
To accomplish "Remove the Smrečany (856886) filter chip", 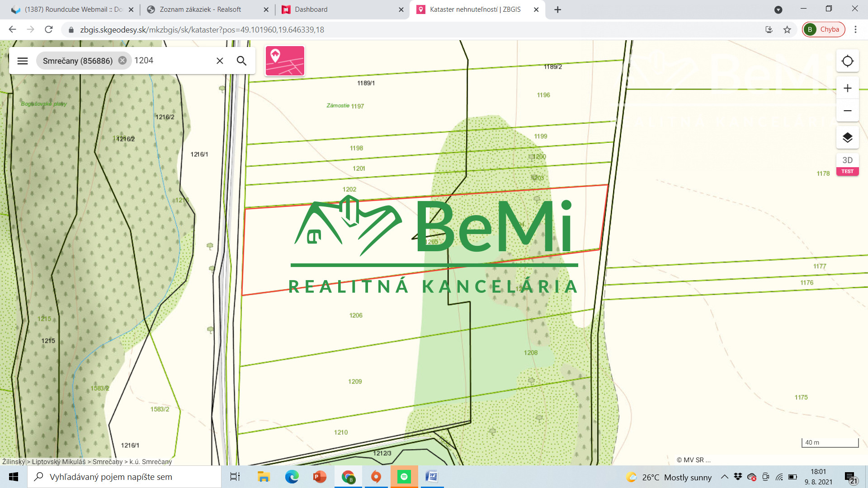I will tap(123, 61).
